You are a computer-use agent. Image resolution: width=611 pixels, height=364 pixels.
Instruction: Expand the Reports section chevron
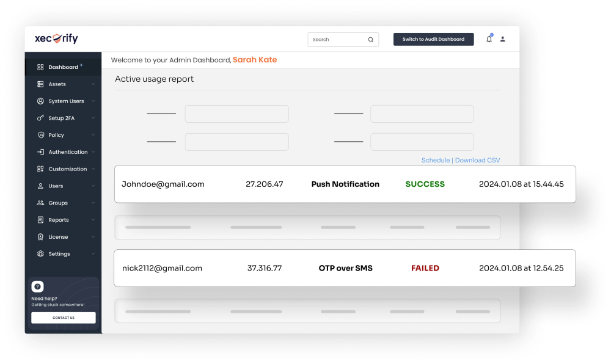[93, 220]
